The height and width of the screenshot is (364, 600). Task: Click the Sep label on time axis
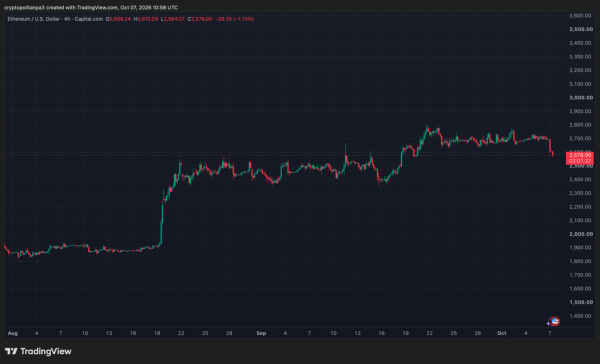tap(261, 333)
